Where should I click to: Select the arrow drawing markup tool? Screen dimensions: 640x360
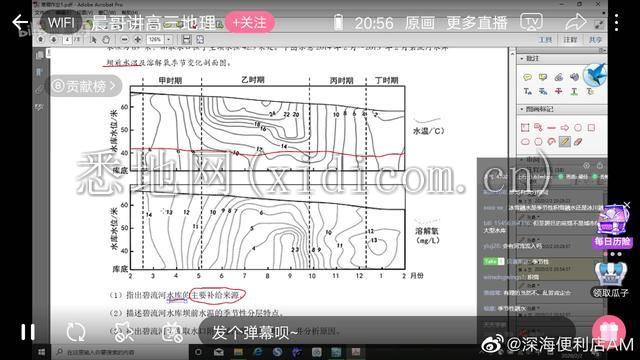[x=564, y=128]
